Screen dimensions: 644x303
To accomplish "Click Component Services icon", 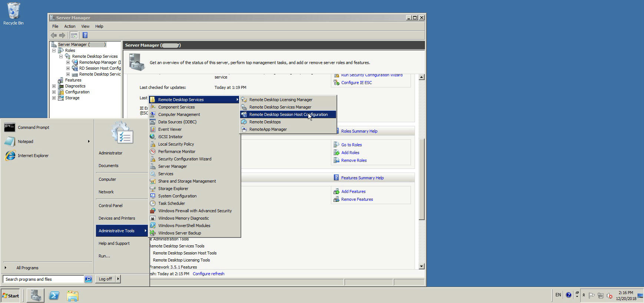I will [x=153, y=107].
